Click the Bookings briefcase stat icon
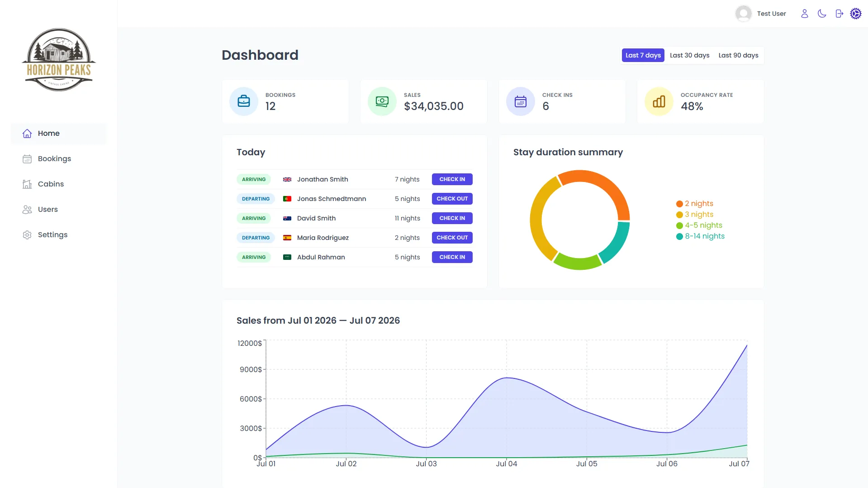The height and width of the screenshot is (488, 868). pyautogui.click(x=244, y=101)
